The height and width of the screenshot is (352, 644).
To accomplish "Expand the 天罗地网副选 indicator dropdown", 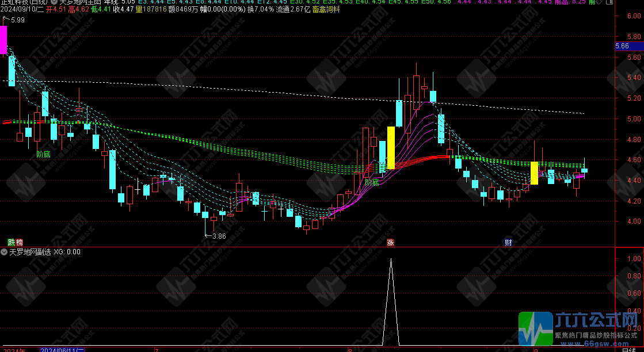I will click(x=5, y=252).
